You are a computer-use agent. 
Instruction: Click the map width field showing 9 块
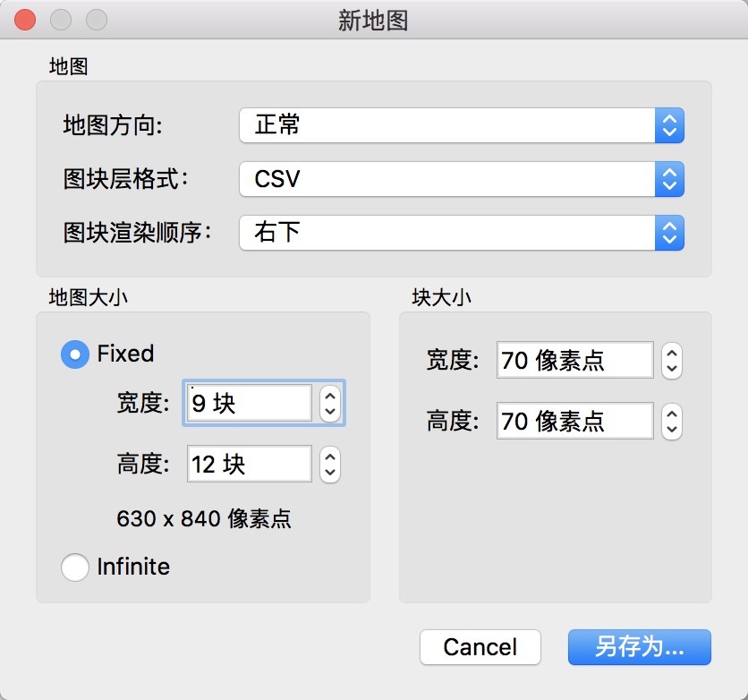point(249,404)
